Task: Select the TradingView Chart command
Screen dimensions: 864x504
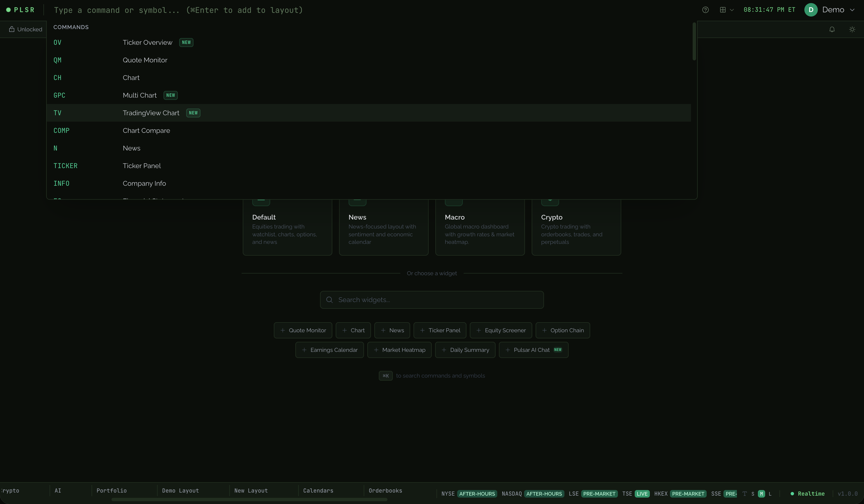Action: (x=151, y=113)
